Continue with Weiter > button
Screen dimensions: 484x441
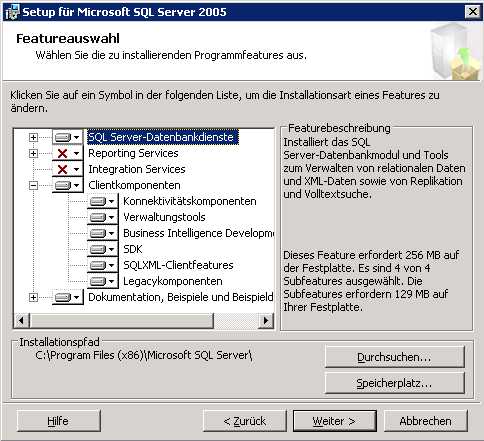pos(335,421)
